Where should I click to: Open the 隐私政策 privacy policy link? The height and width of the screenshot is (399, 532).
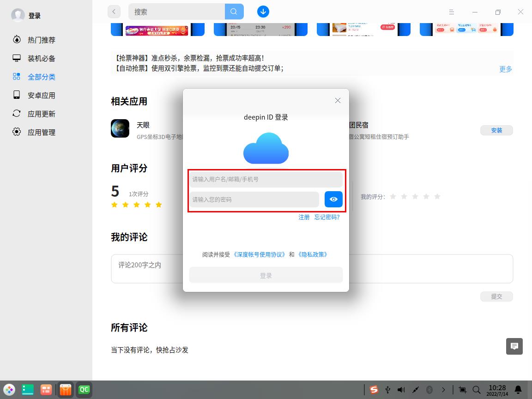314,254
